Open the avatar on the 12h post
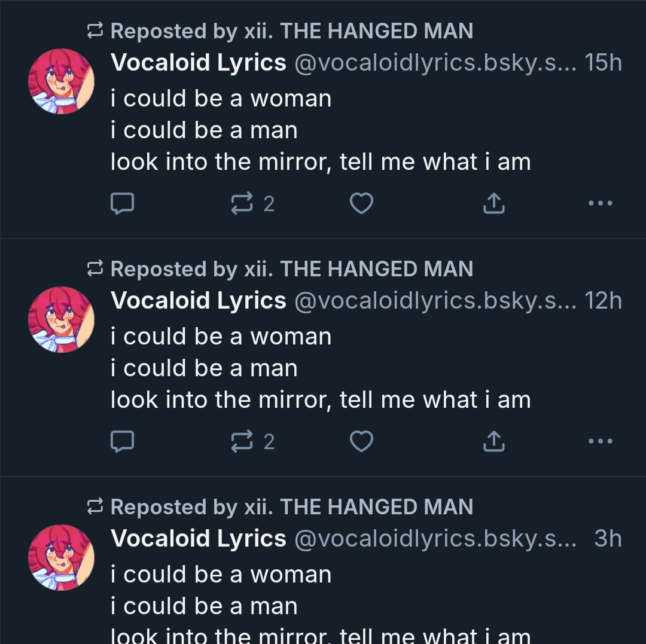The width and height of the screenshot is (646, 644). pyautogui.click(x=61, y=319)
